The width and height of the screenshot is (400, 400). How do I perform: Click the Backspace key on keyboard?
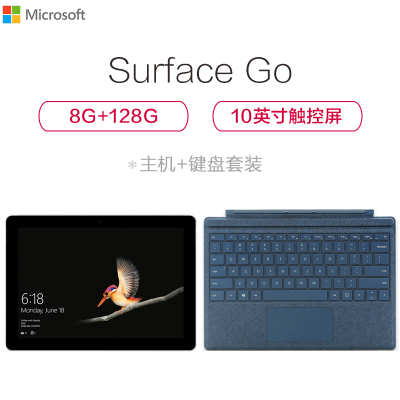[x=382, y=247]
